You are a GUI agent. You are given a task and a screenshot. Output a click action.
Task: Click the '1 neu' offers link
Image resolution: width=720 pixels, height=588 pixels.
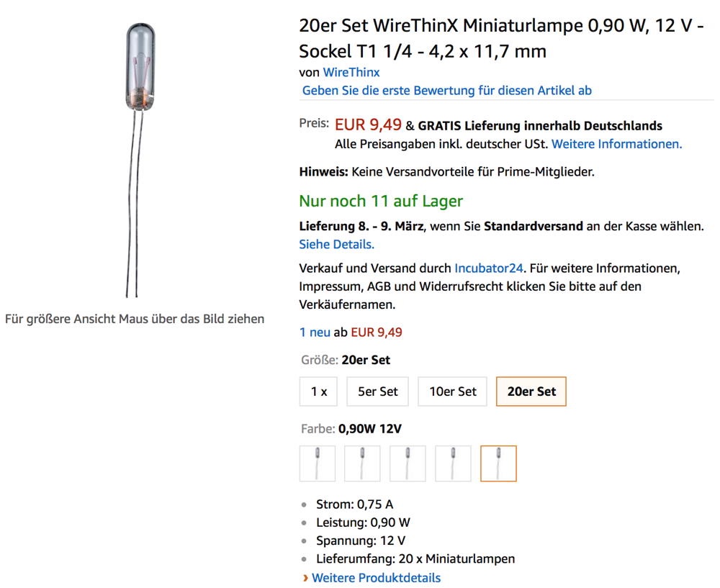click(315, 332)
